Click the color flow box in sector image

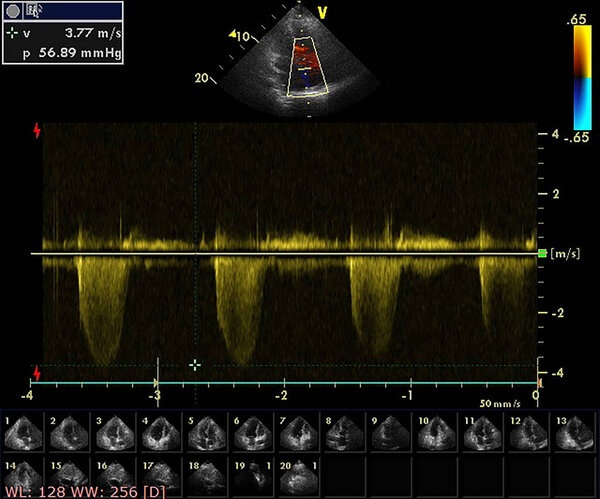(x=308, y=67)
